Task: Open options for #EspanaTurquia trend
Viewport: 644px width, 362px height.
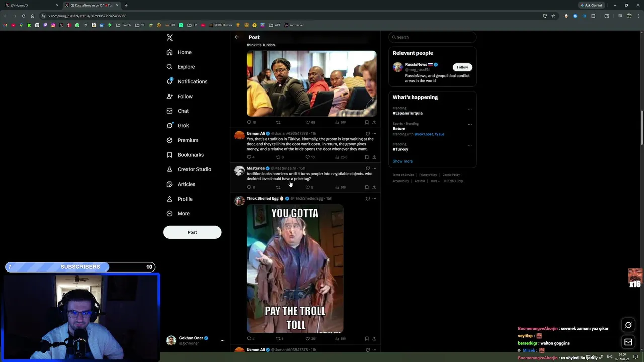Action: (x=470, y=109)
